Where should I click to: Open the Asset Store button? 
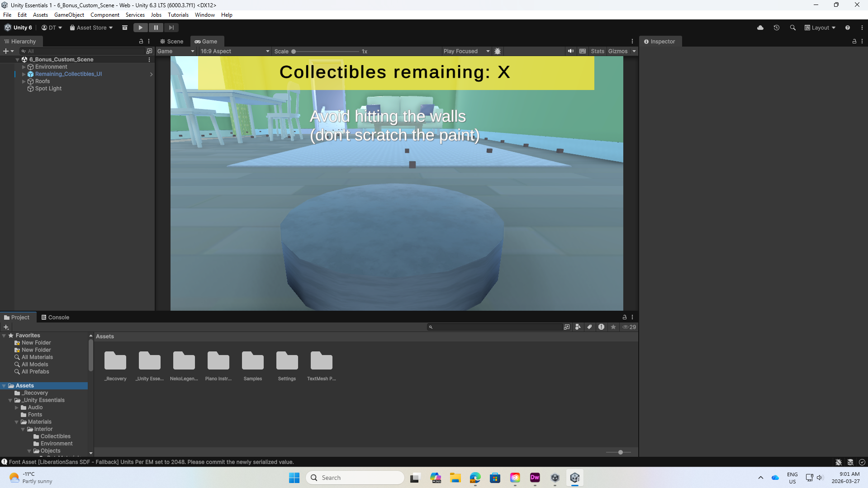tap(91, 28)
